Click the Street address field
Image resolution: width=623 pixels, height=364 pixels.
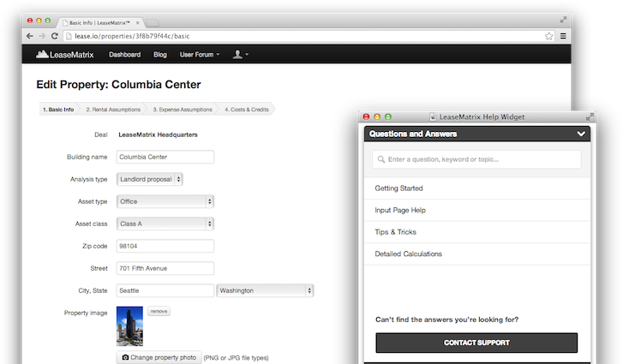(165, 268)
